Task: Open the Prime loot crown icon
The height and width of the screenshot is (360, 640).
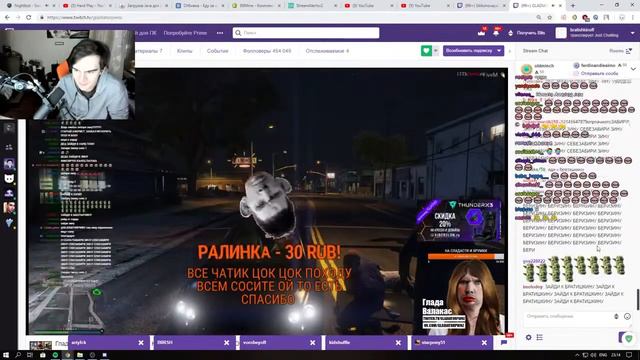Action: 482,33
